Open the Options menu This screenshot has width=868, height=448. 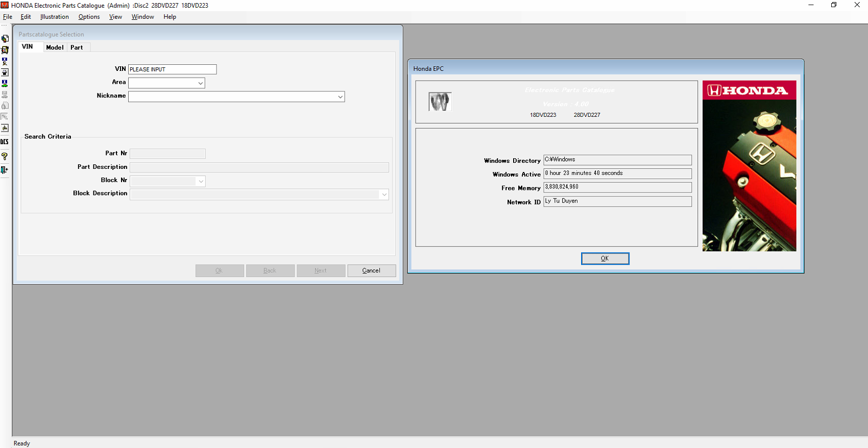point(89,17)
